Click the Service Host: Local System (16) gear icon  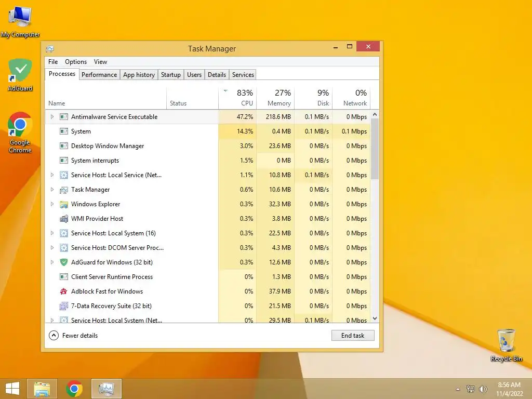tap(64, 233)
